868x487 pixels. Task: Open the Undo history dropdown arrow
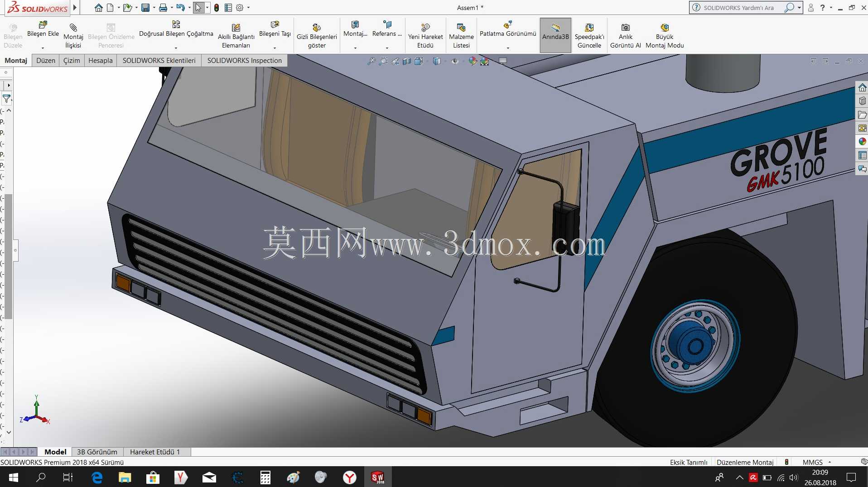pos(189,8)
